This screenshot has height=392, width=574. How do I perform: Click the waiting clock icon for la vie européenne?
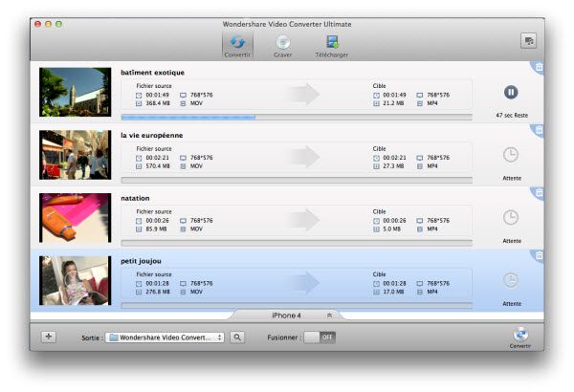(511, 155)
